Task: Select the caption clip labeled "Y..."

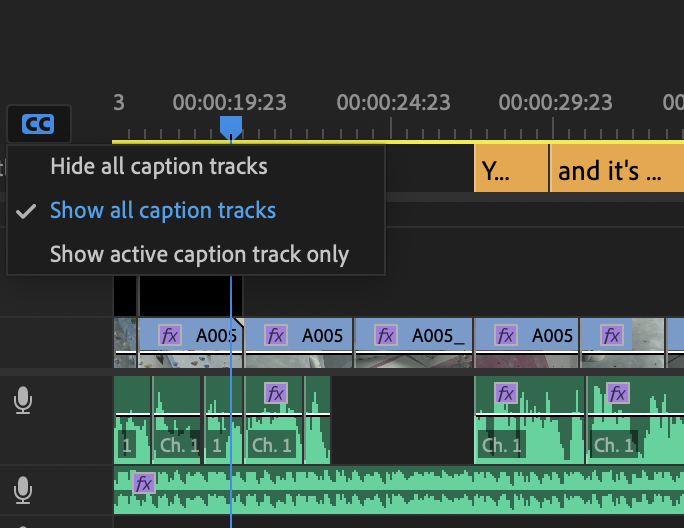Action: [510, 170]
